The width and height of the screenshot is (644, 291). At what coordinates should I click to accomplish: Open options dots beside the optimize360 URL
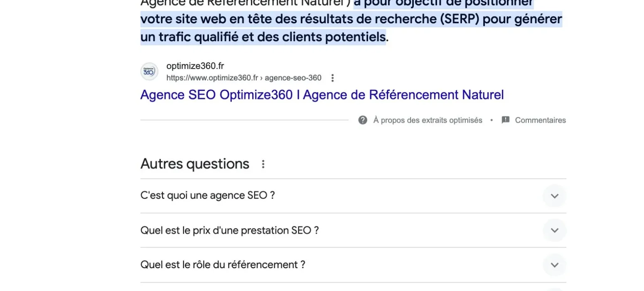pyautogui.click(x=332, y=78)
